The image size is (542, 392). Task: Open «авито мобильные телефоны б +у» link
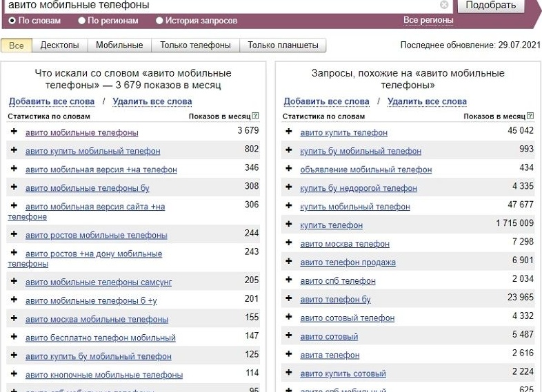pyautogui.click(x=91, y=301)
